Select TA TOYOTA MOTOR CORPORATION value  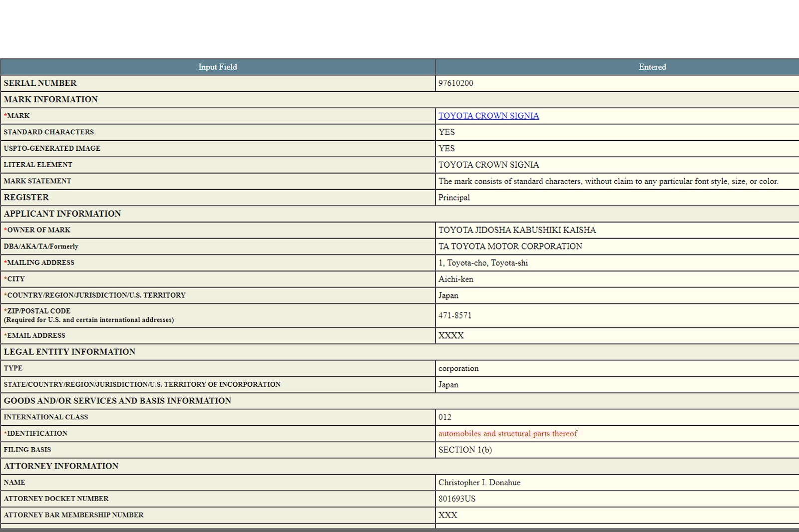(x=510, y=247)
